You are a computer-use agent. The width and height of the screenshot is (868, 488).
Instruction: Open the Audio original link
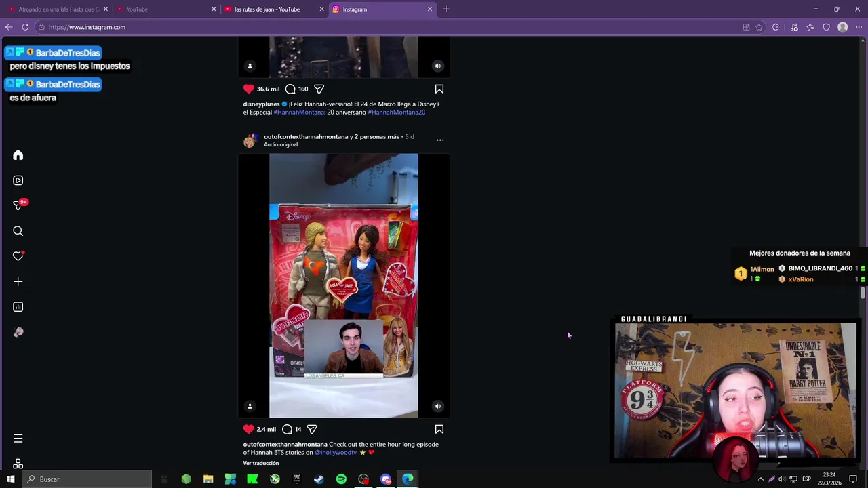click(281, 144)
